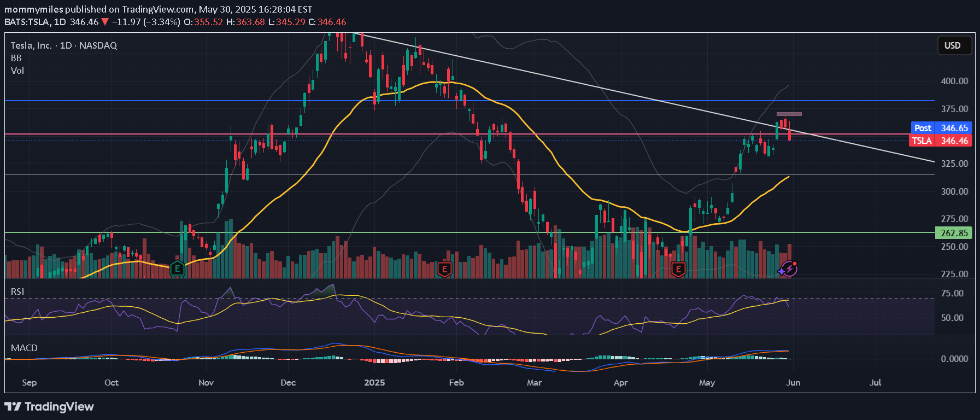
Task: Click the Dec label on time axis
Action: tap(288, 382)
